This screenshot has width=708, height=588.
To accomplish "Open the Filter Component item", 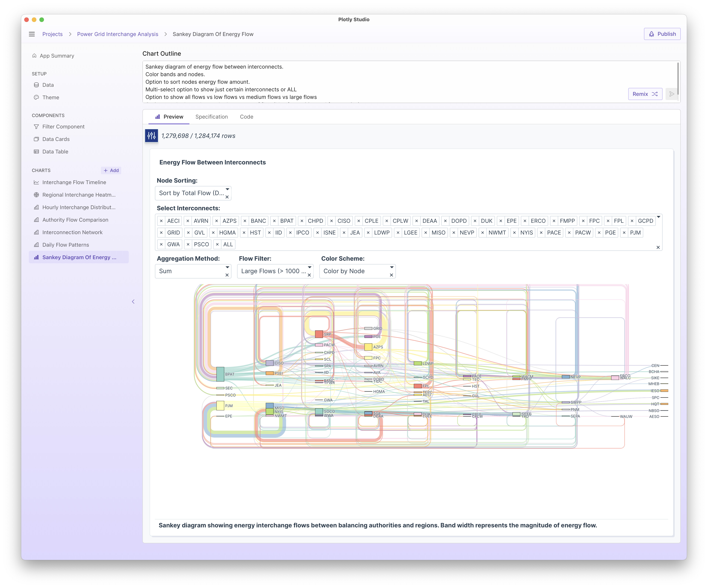I will click(x=63, y=126).
